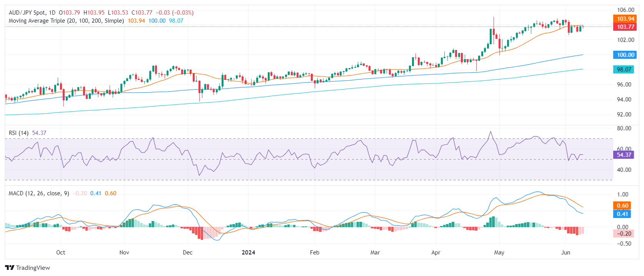The height and width of the screenshot is (276, 644).
Task: Click the Jun label on the time axis
Action: pyautogui.click(x=566, y=253)
